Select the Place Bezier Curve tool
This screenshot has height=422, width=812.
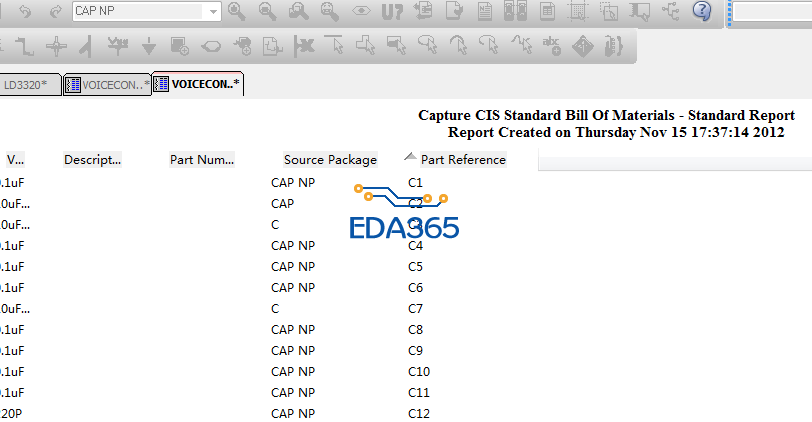[521, 46]
